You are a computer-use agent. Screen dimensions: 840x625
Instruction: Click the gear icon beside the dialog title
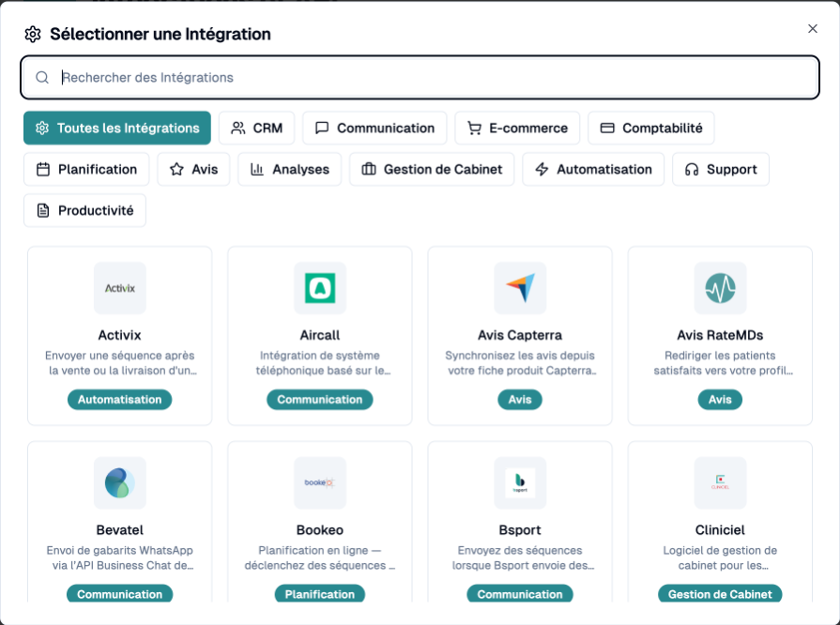pyautogui.click(x=33, y=35)
